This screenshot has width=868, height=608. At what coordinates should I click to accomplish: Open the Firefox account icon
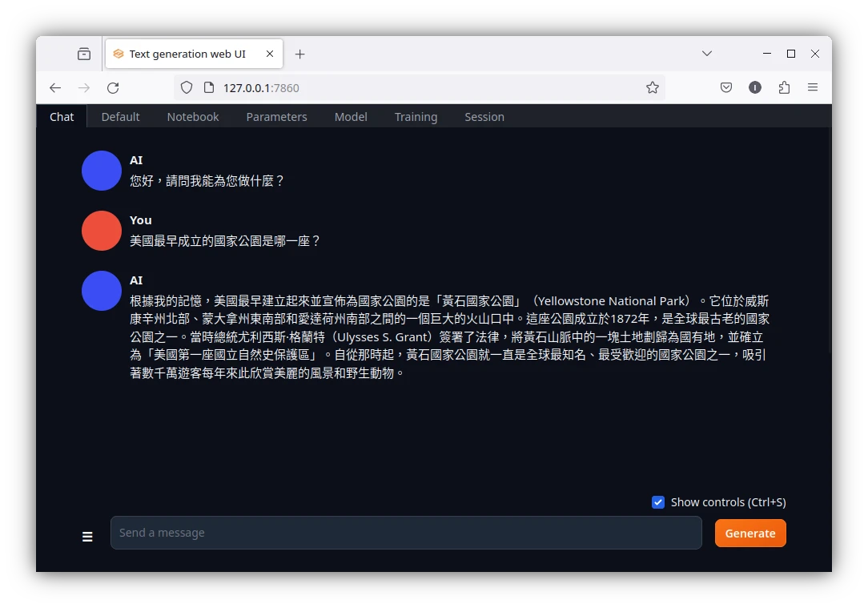point(754,87)
